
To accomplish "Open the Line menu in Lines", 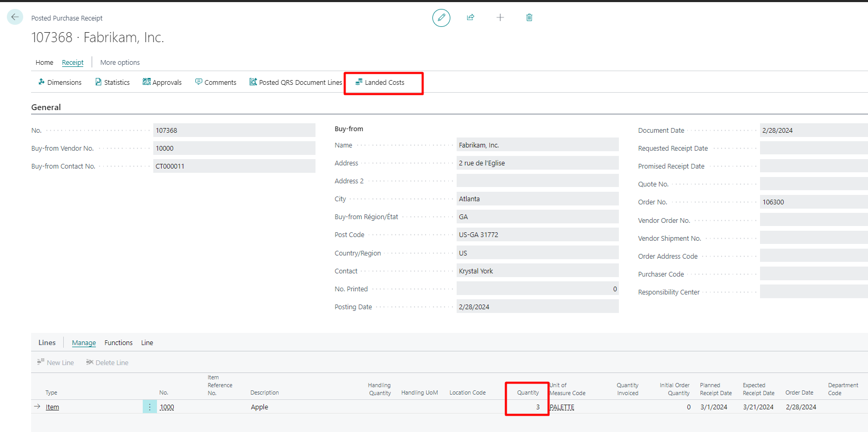I will point(147,342).
